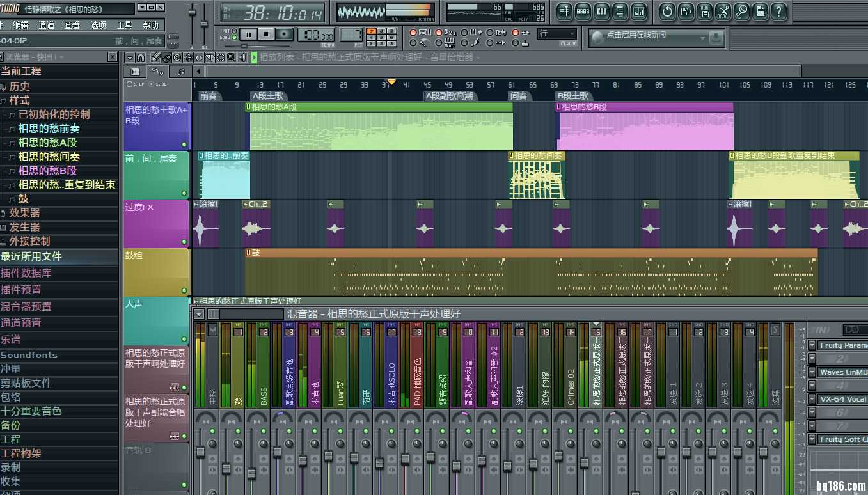Select the slip tool in the playlist toolbar
The width and height of the screenshot is (868, 495).
point(199,58)
